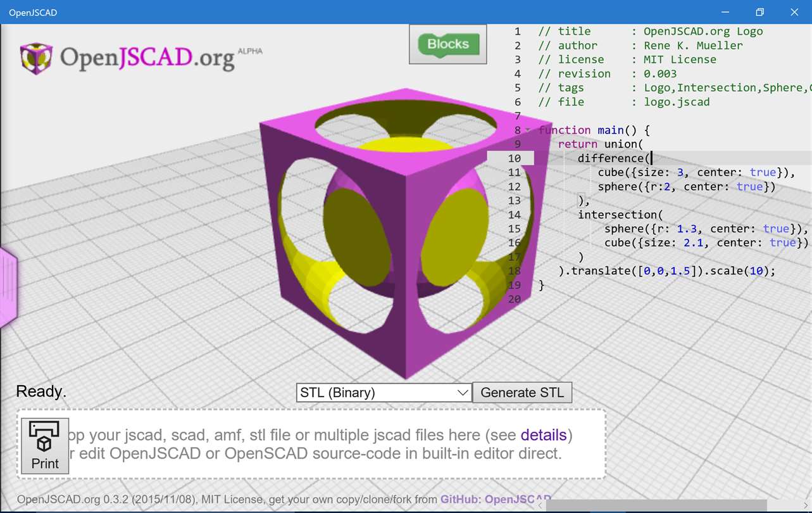
Task: Click line number 20 in editor gutter
Action: pos(514,299)
